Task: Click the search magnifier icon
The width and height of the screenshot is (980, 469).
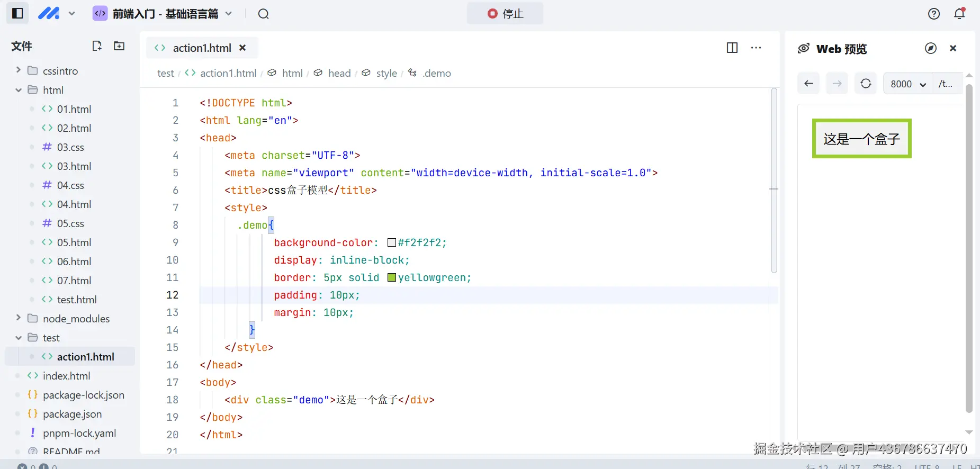Action: tap(264, 14)
